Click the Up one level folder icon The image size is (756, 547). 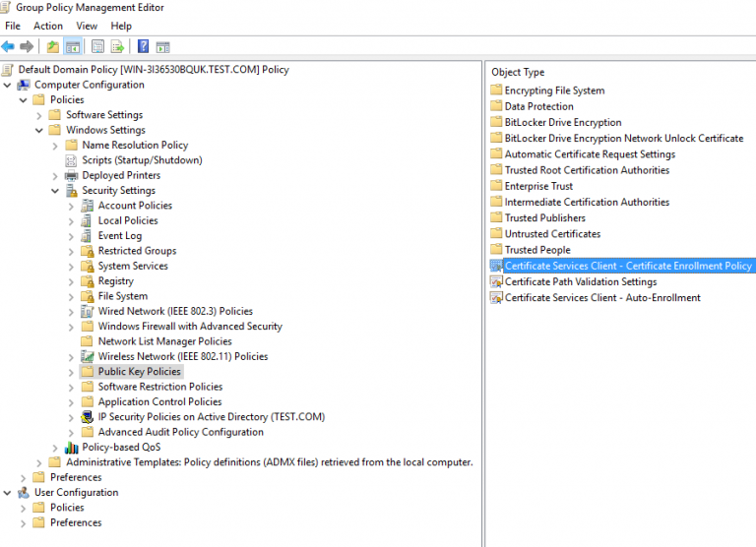[52, 47]
